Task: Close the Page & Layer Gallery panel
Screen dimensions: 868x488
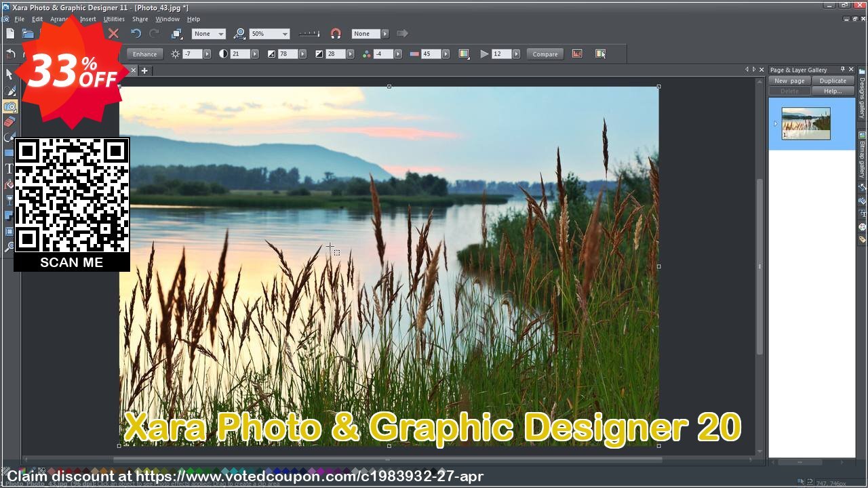Action: [851, 69]
